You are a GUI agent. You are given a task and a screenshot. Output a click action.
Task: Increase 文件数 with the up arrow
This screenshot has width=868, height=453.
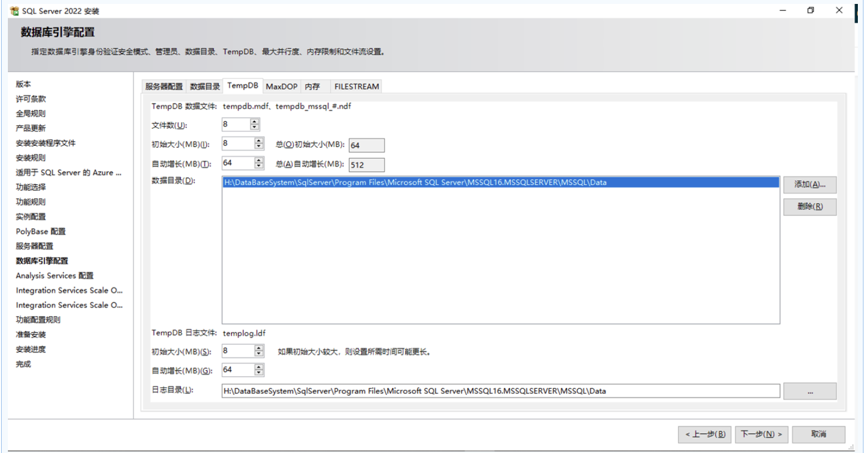point(255,122)
